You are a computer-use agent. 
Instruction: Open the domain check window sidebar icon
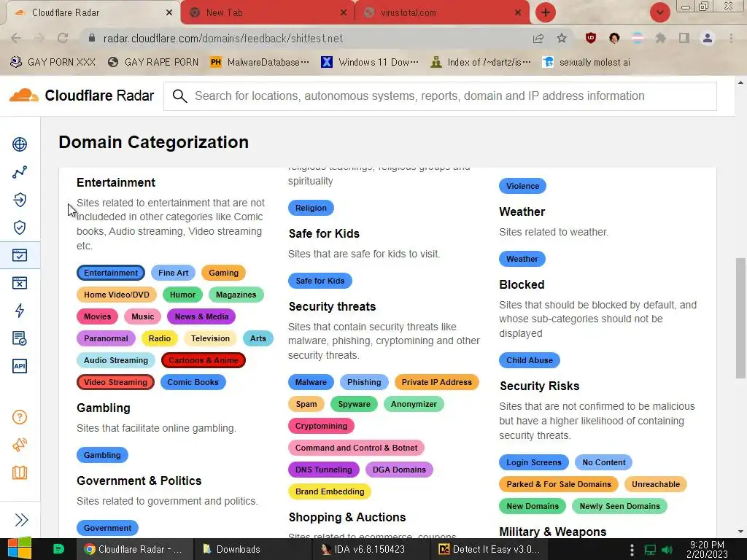pos(20,255)
